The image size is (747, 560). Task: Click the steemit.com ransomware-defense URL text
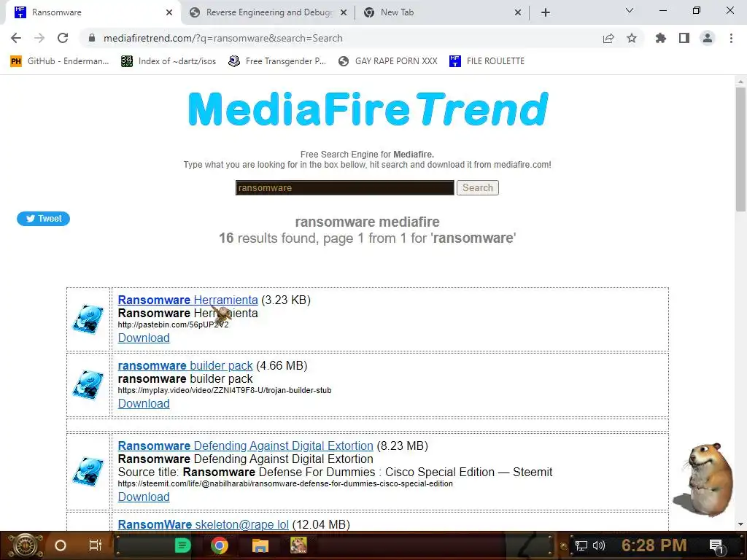tap(285, 484)
